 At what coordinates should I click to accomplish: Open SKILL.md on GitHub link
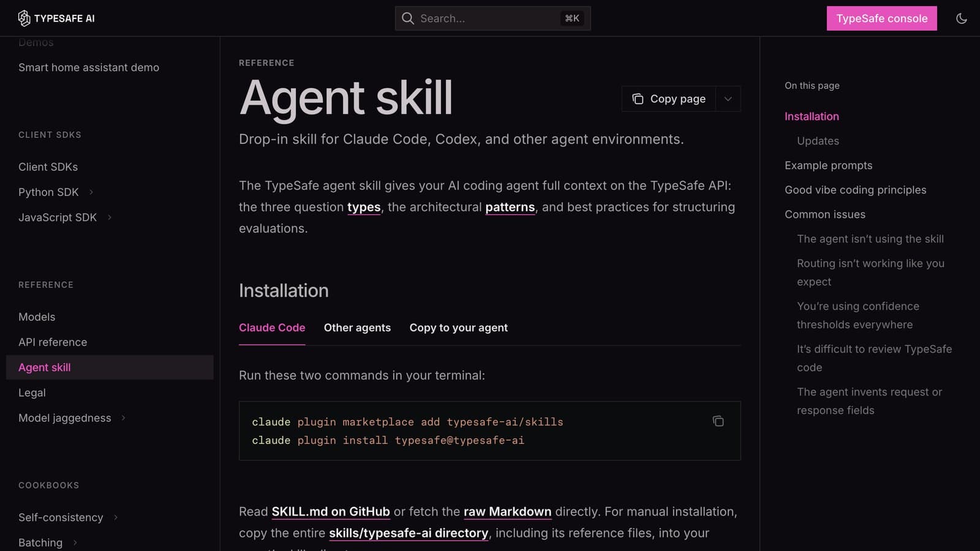[331, 511]
